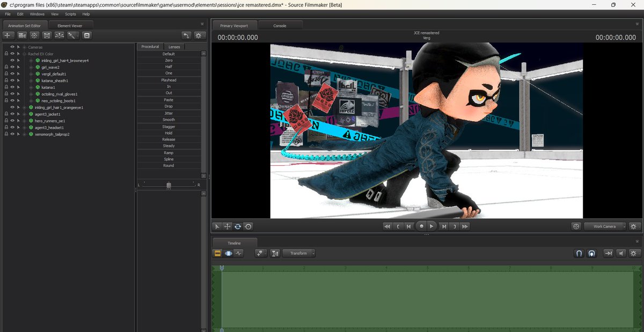Click the round record button
This screenshot has width=644, height=332.
point(421,226)
